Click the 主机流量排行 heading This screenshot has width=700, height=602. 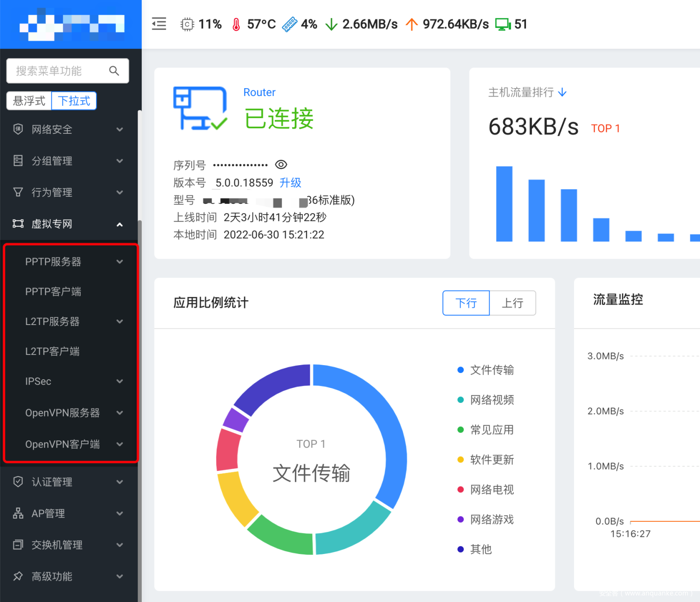[521, 92]
